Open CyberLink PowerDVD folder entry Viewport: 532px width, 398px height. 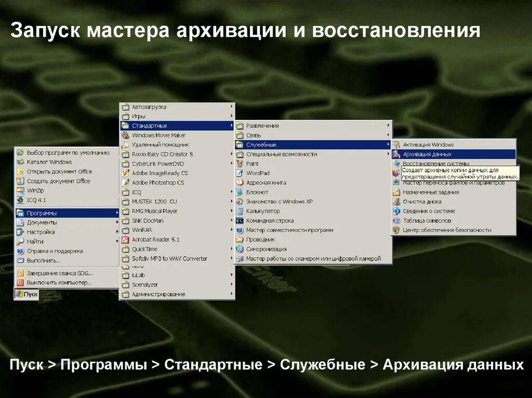click(177, 164)
